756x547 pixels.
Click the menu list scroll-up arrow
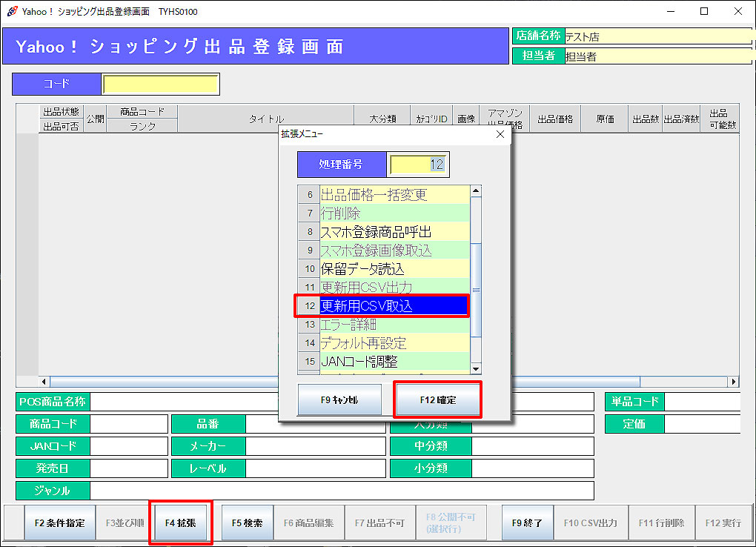point(476,191)
